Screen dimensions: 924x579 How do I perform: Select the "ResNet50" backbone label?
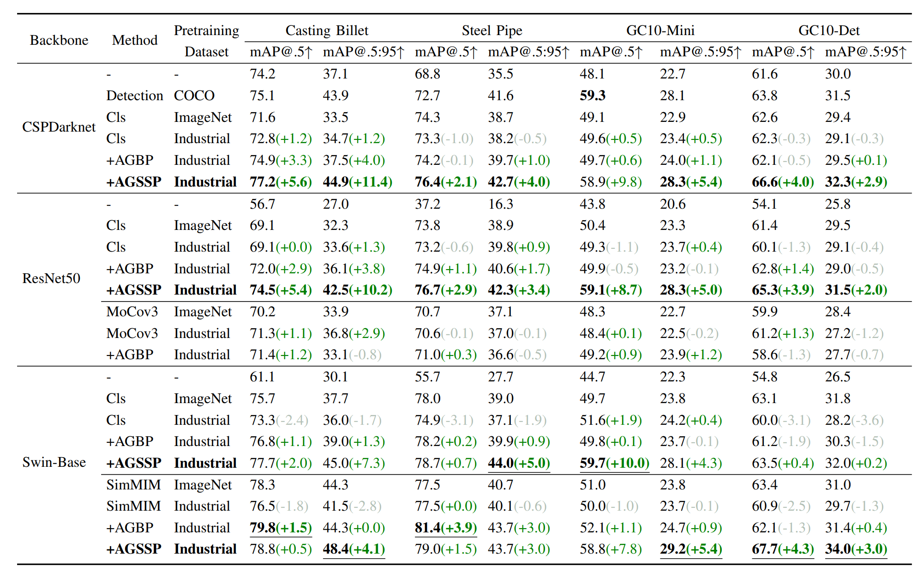pos(51,278)
